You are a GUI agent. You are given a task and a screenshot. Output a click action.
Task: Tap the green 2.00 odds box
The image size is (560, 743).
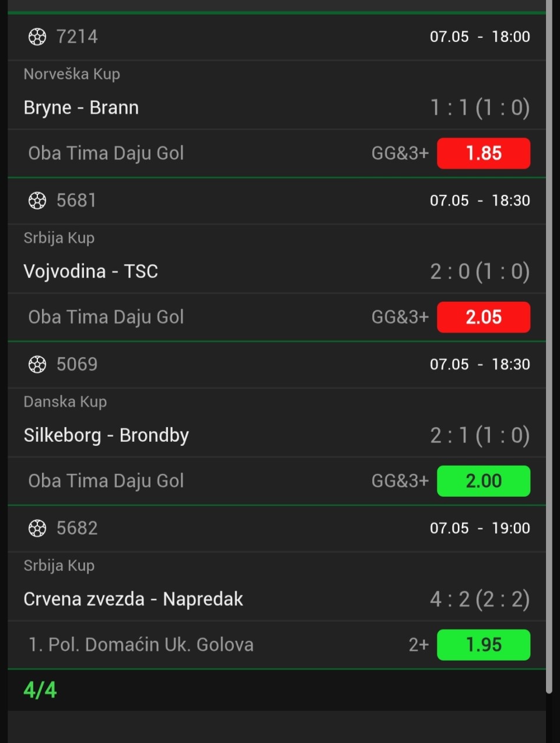point(484,481)
